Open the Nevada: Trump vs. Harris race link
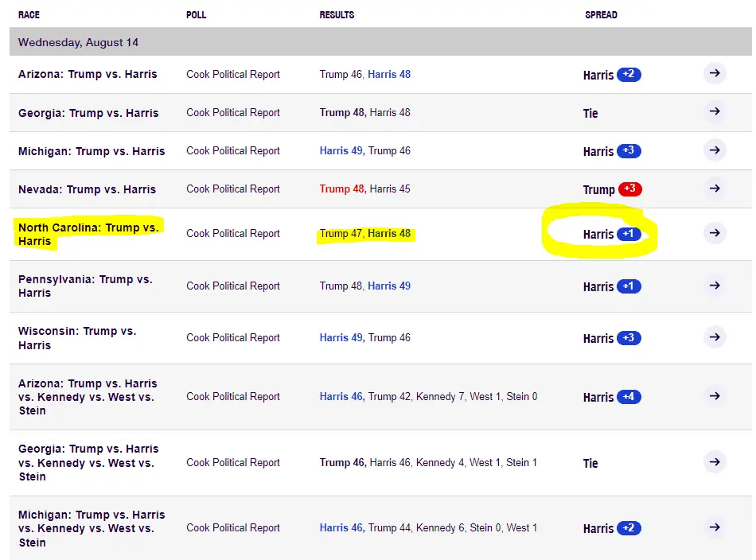The width and height of the screenshot is (756, 560). (87, 189)
